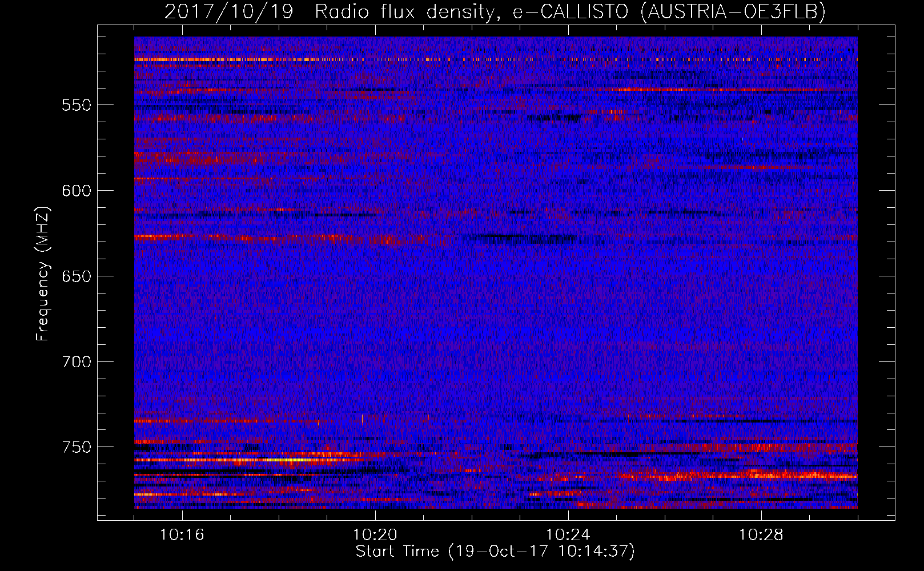The image size is (924, 571).
Task: Click the 550 frequency tick label
Action: (77, 105)
